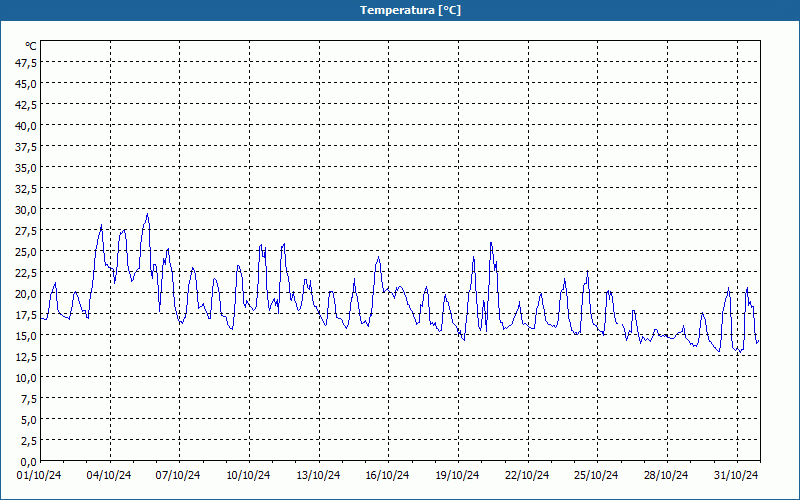Screen dimensions: 800x500
Task: Click the 19/10/24 date label
Action: [457, 476]
